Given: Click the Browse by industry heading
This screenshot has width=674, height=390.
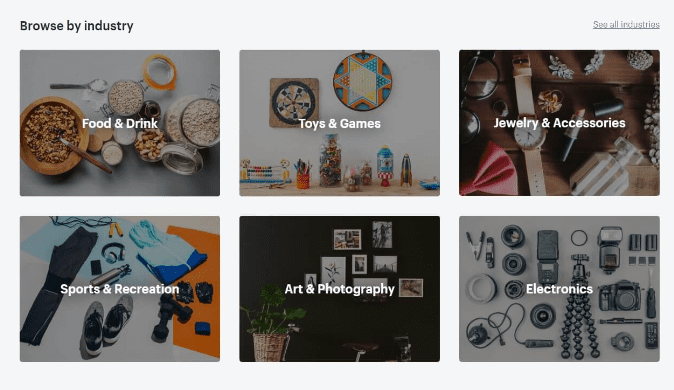Looking at the screenshot, I should point(77,26).
